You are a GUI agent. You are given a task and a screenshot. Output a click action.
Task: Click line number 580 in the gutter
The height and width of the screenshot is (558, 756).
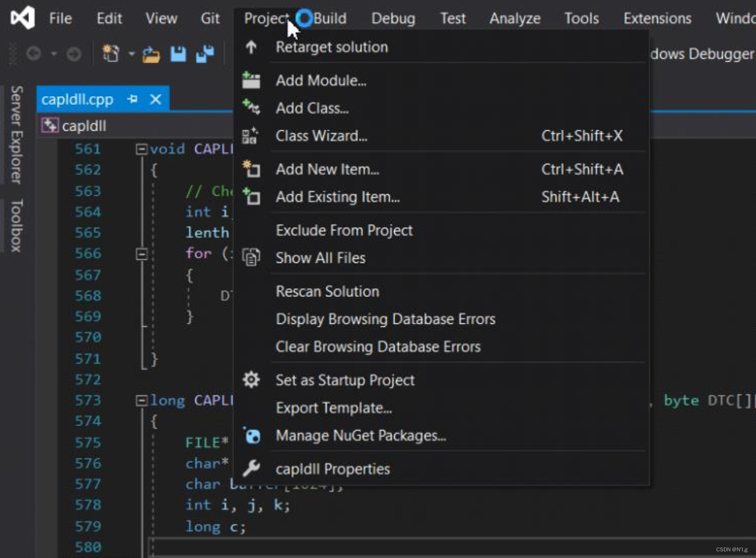click(88, 547)
